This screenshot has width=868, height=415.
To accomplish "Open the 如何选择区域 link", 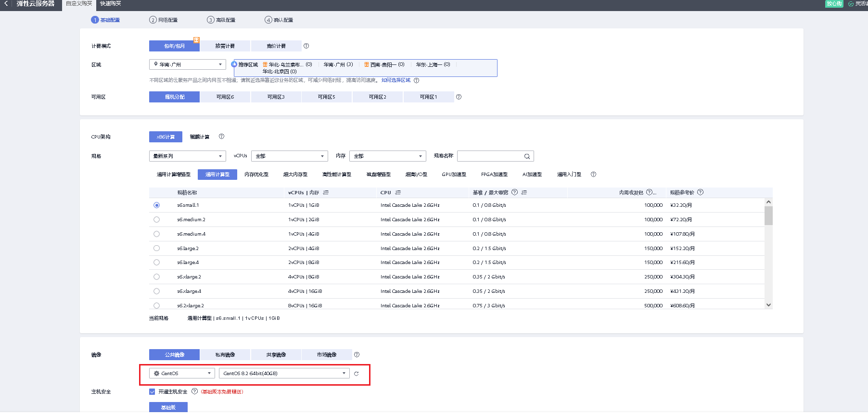I will (396, 80).
